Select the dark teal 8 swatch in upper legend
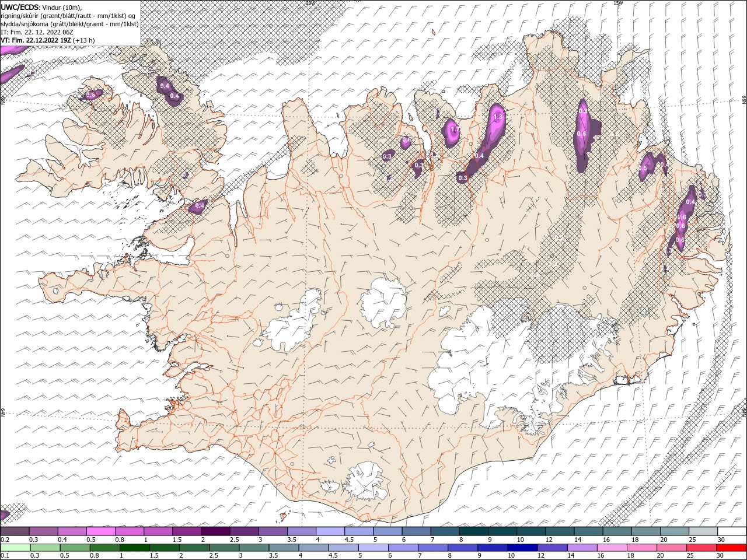 point(473,531)
